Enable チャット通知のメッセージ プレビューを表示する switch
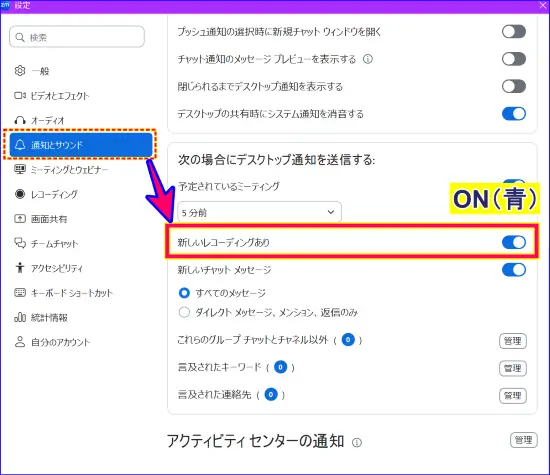The height and width of the screenshot is (475, 550). tap(514, 59)
